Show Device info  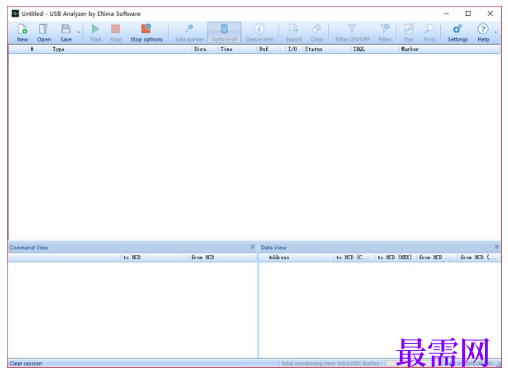(259, 33)
